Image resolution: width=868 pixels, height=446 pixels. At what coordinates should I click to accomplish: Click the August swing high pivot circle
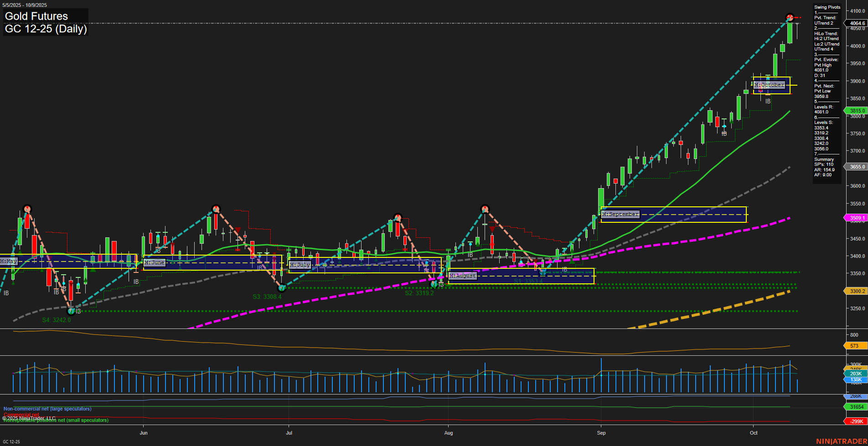tap(484, 209)
